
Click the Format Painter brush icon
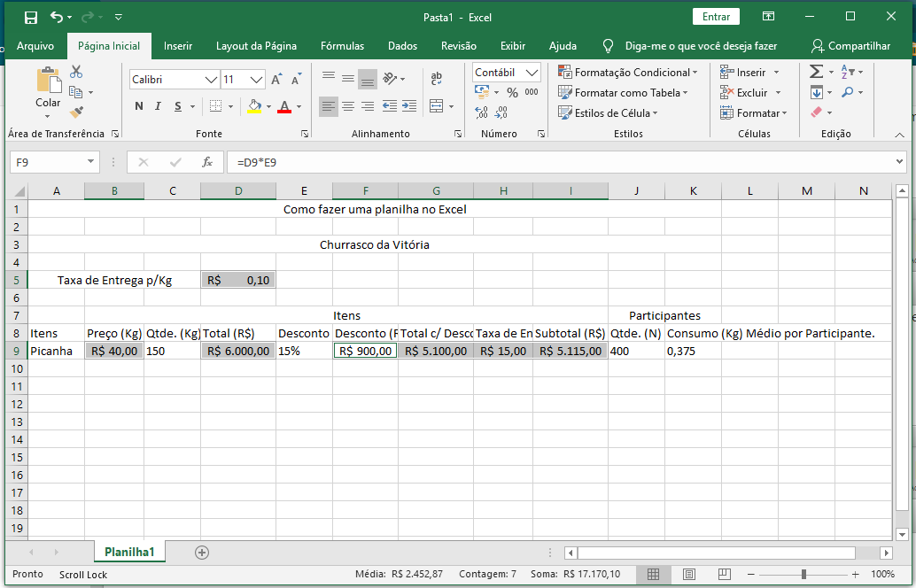pyautogui.click(x=76, y=112)
